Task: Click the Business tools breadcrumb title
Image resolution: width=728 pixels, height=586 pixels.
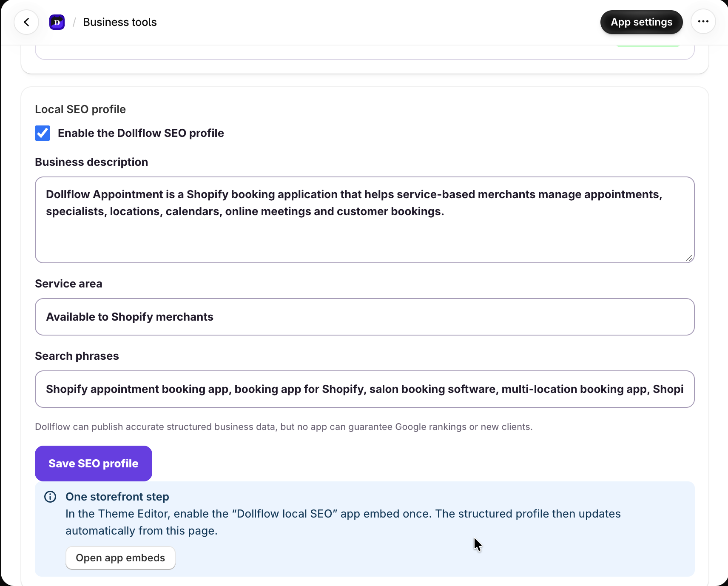Action: point(120,22)
